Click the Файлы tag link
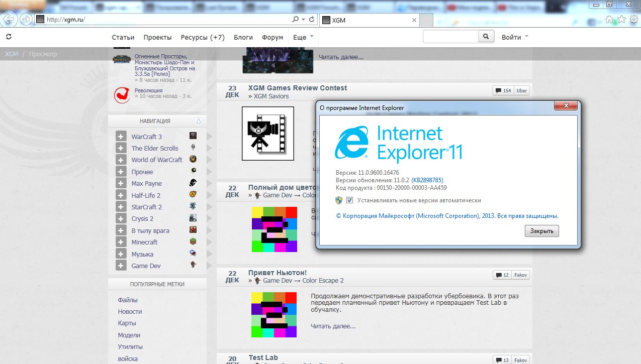 coord(128,300)
